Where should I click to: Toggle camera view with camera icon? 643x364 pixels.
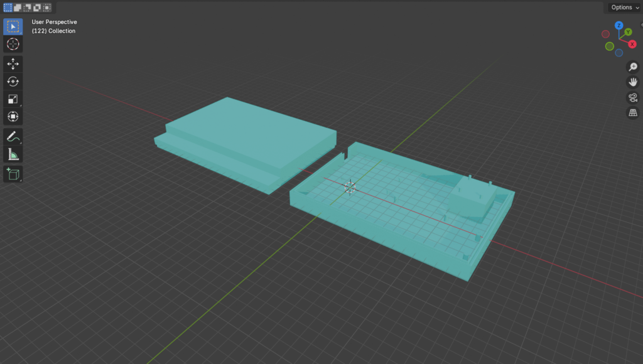point(633,97)
